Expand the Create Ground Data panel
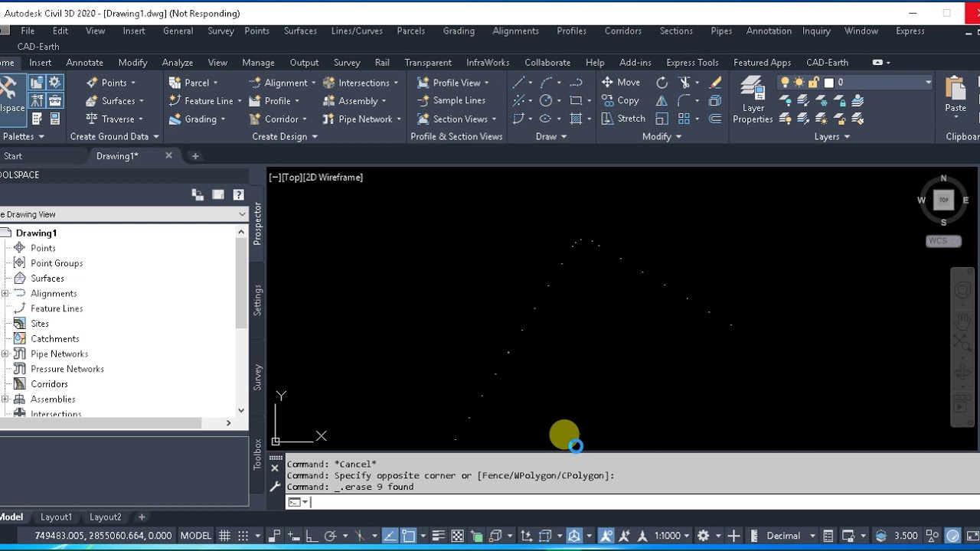The width and height of the screenshot is (980, 551). (x=114, y=136)
